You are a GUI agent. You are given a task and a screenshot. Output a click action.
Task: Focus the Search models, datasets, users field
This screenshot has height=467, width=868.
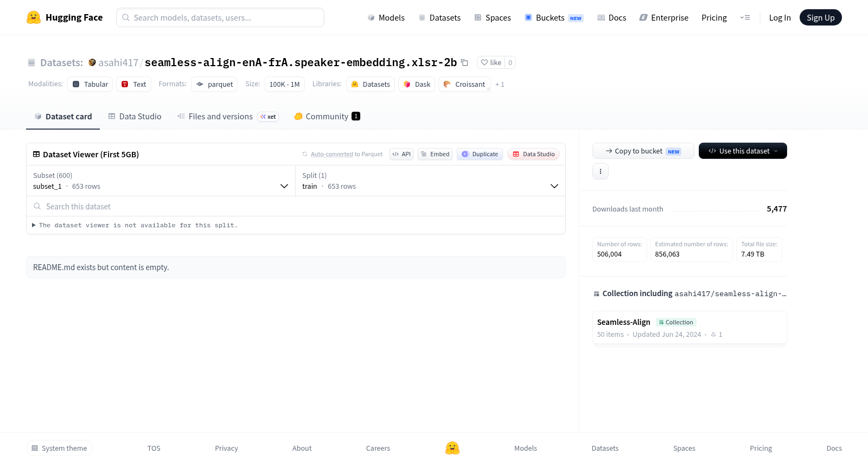(x=220, y=17)
